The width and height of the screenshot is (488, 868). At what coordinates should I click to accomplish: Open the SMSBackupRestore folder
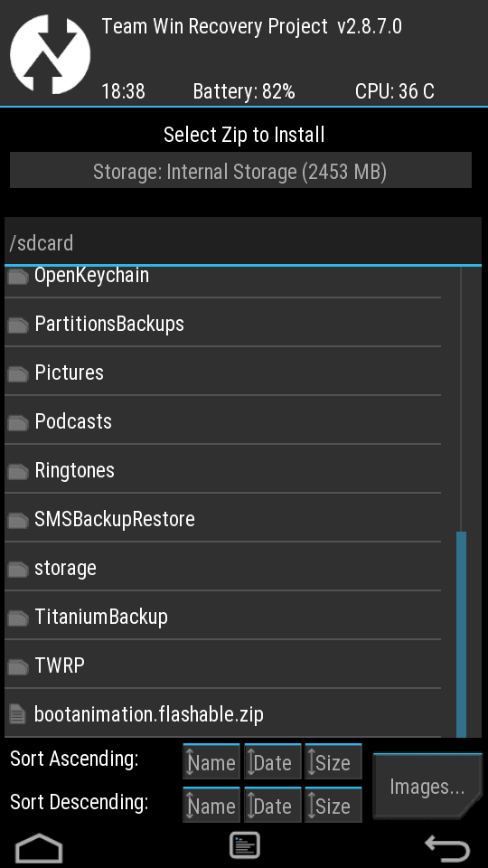(x=222, y=519)
